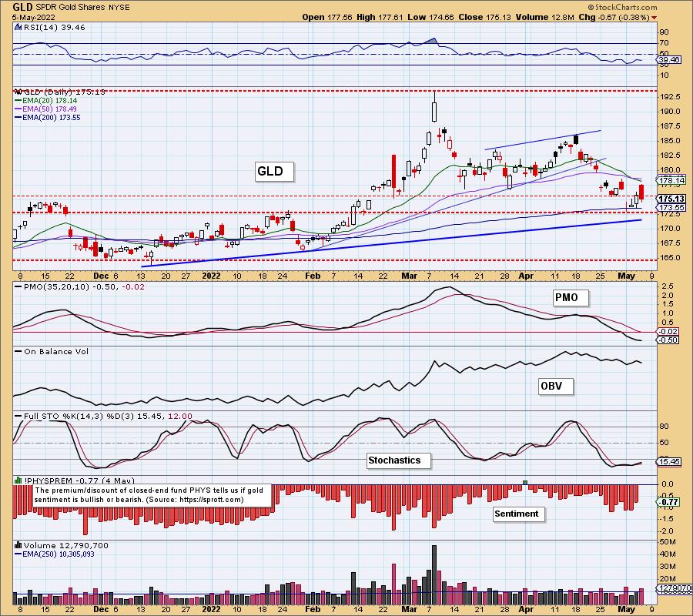Click the Close 175.13 header value
Image resolution: width=693 pixels, height=616 pixels.
(x=484, y=17)
